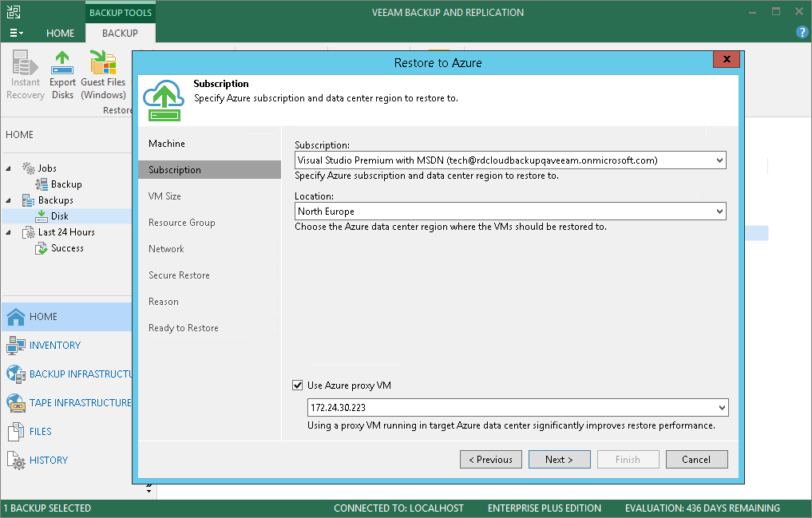This screenshot has width=812, height=518.
Task: Close the Restore to Azure dialog
Action: pos(726,59)
